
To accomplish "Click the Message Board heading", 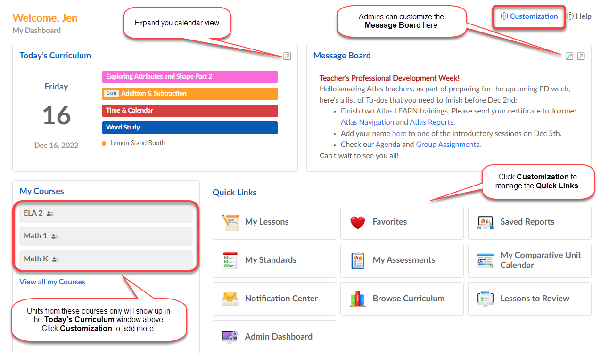I will click(342, 56).
